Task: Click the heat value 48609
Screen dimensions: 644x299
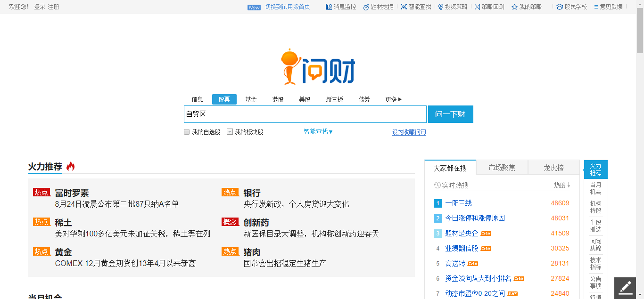Action: 560,203
